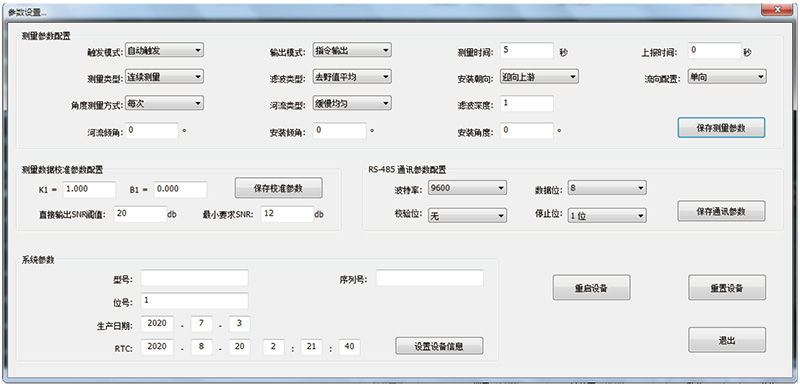
Task: Expand the 输出模式 combo box
Action: 352,50
